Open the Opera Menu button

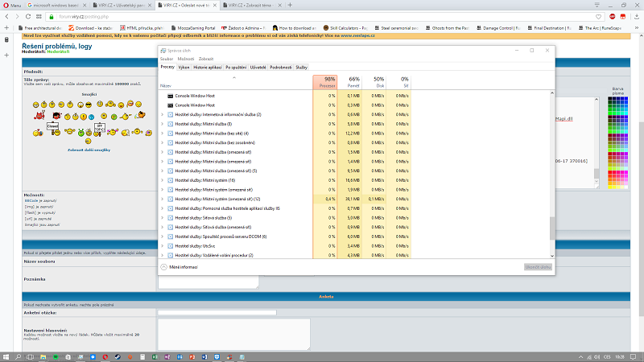click(11, 5)
